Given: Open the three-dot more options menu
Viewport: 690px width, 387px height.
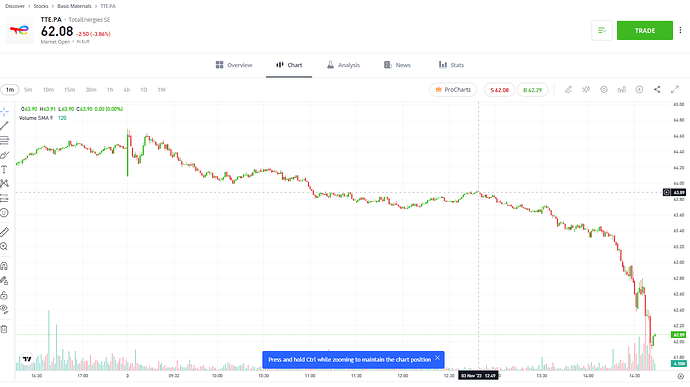Looking at the screenshot, I should 680,30.
